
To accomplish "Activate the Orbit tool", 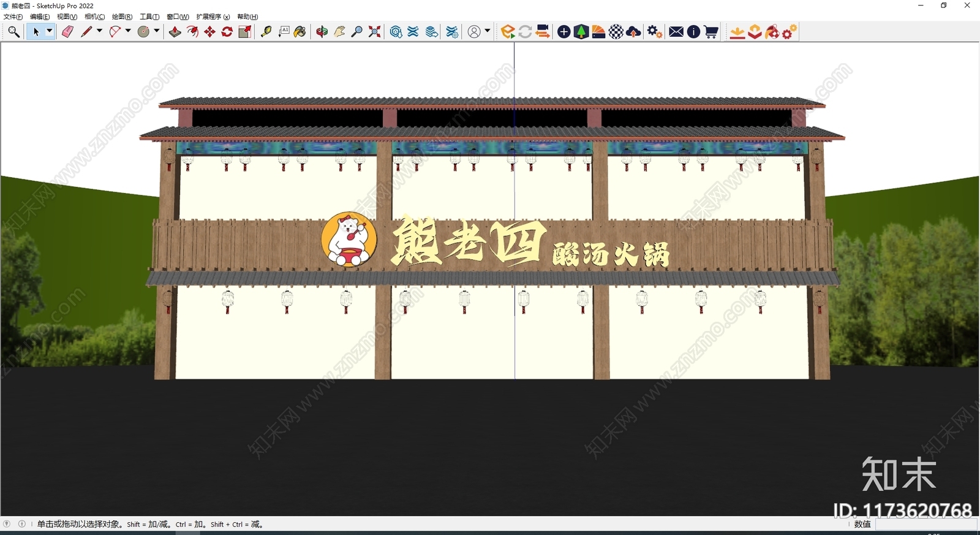I will click(x=322, y=32).
